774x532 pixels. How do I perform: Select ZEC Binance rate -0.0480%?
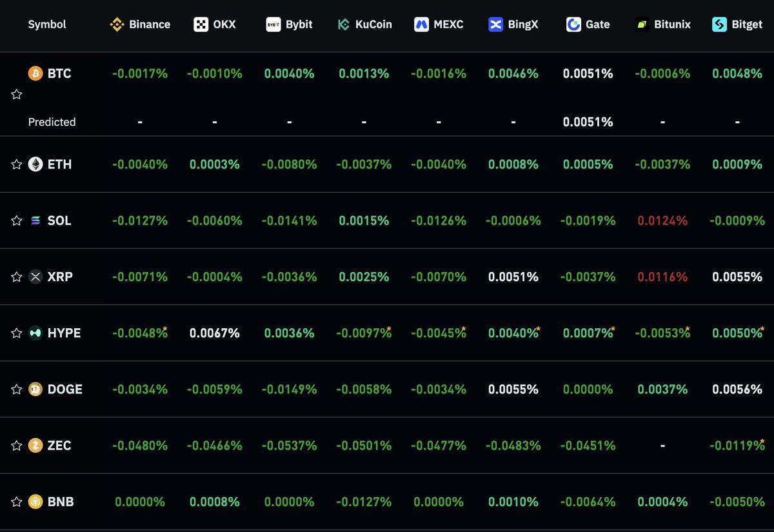click(140, 446)
